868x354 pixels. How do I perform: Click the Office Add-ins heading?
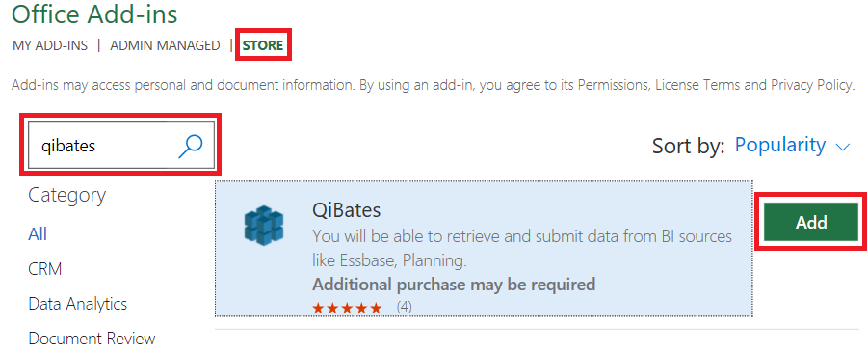click(94, 14)
